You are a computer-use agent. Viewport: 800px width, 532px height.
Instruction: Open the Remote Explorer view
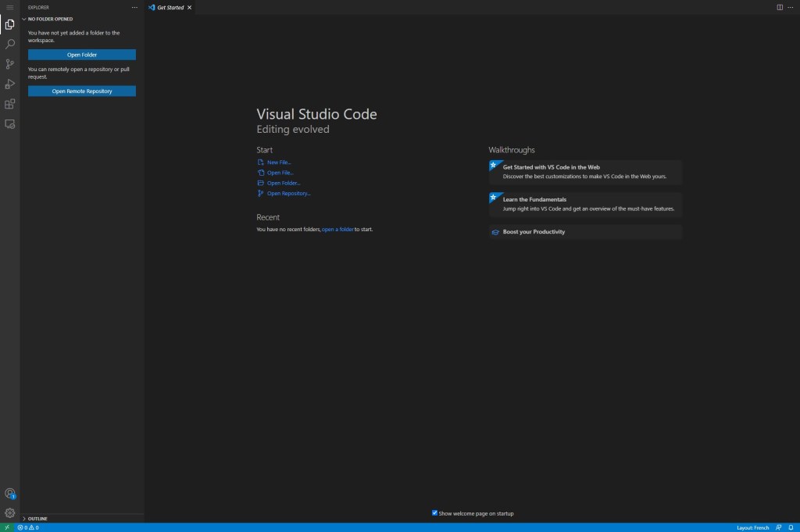[9, 123]
